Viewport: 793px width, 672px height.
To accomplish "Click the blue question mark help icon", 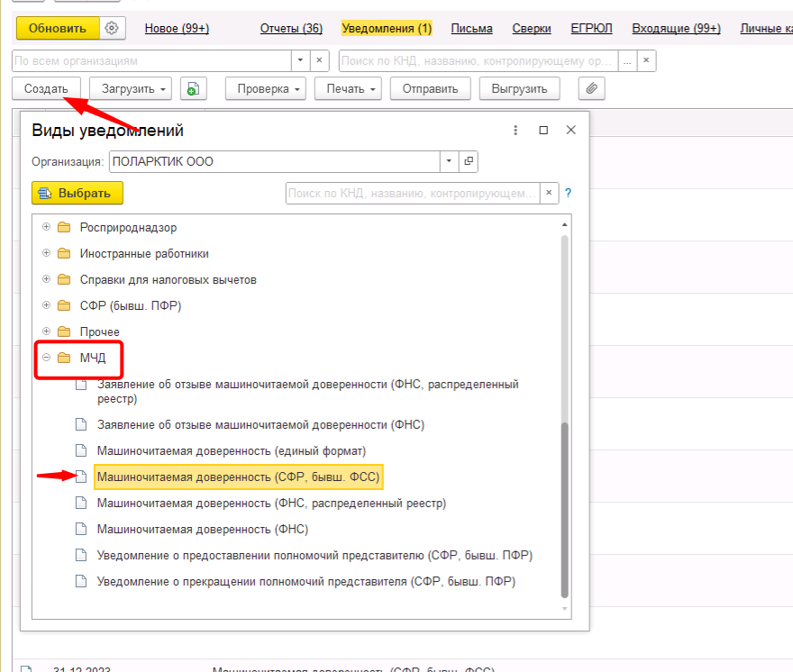I will coord(569,193).
